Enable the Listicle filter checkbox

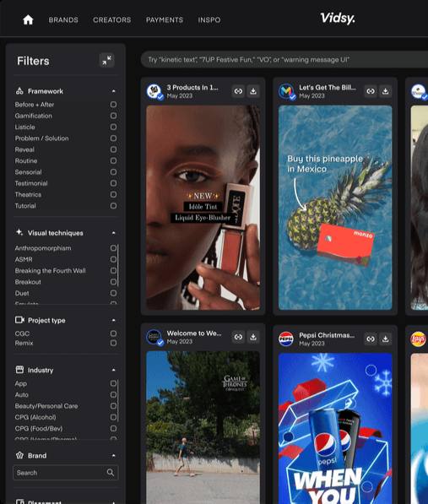point(113,127)
